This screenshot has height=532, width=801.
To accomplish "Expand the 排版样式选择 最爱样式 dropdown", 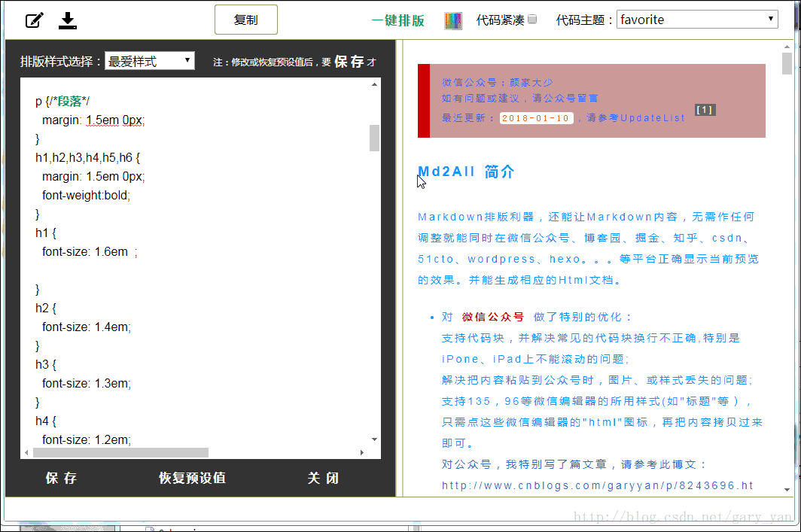I will [x=150, y=61].
